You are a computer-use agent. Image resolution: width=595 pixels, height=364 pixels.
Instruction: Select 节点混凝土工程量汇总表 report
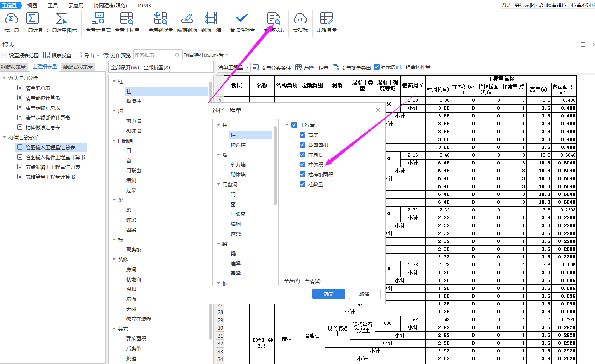click(x=53, y=167)
